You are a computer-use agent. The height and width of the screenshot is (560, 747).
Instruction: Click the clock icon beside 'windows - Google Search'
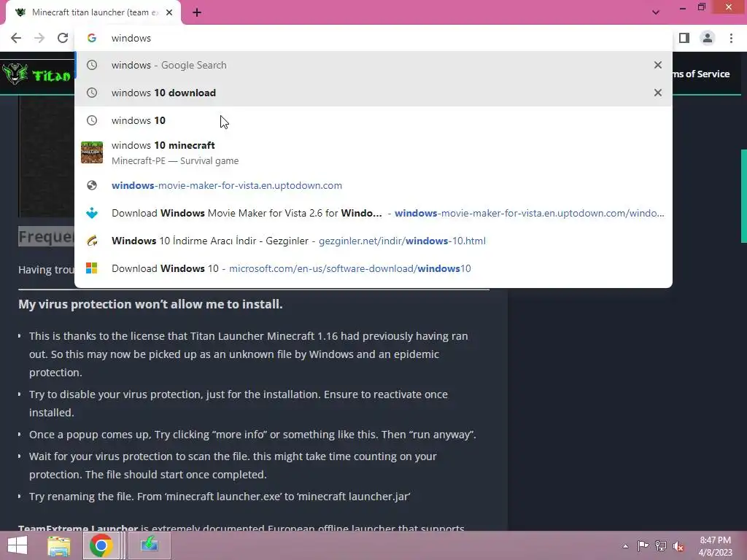coord(92,65)
